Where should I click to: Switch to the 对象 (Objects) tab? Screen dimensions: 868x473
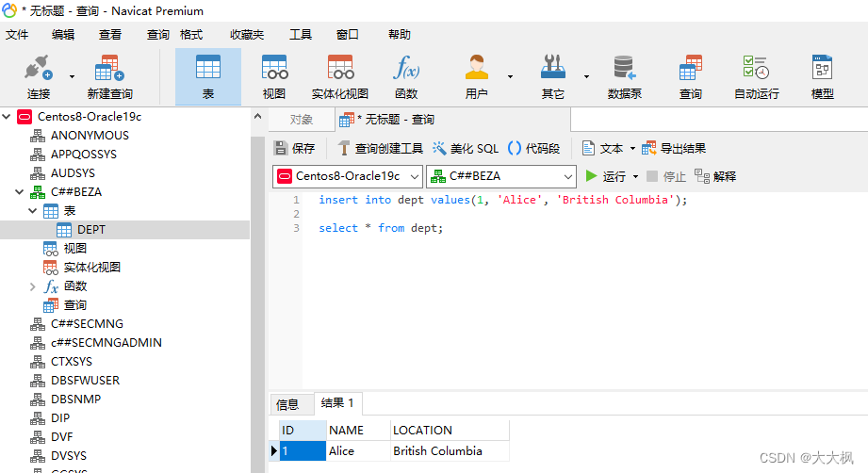tap(302, 120)
